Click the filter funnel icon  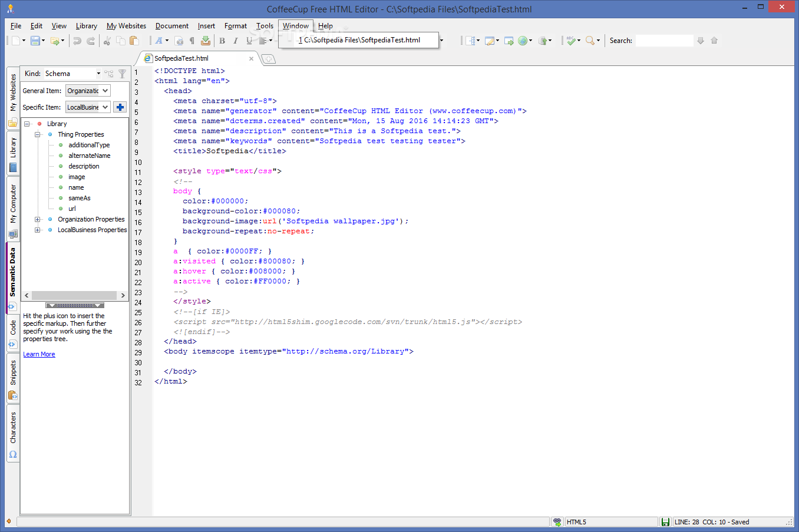coord(122,74)
